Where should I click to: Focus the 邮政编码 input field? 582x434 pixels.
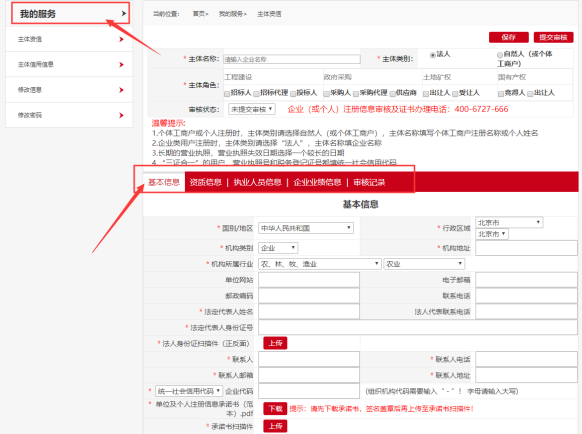click(309, 296)
